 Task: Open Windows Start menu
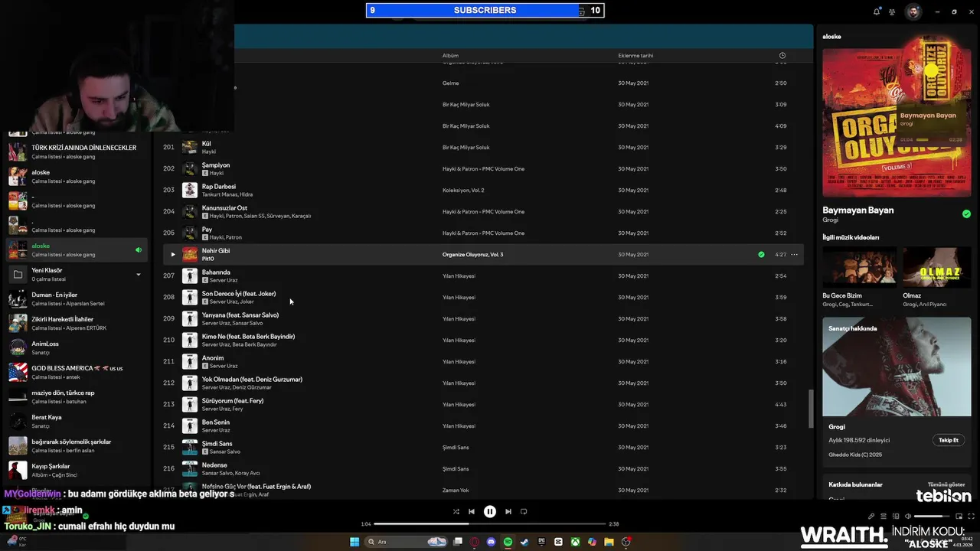tap(354, 542)
